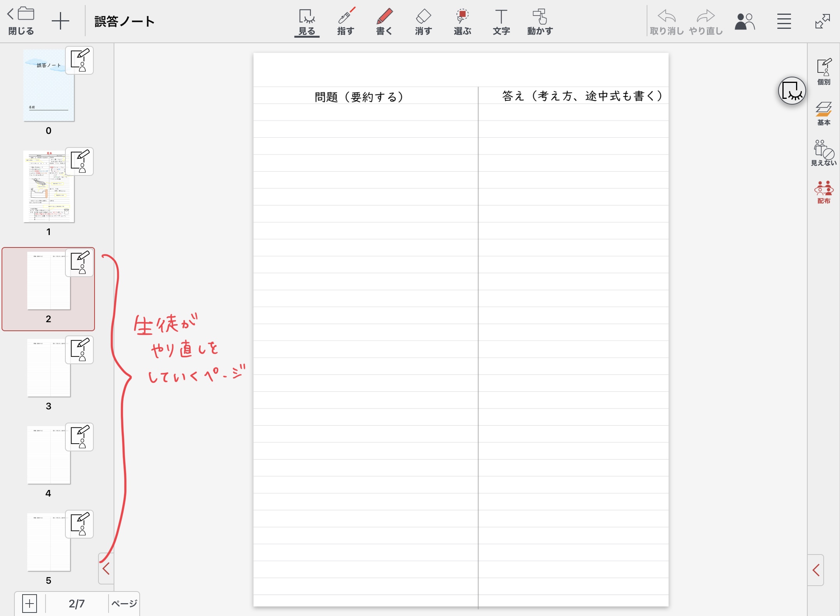The width and height of the screenshot is (840, 616).
Task: Collapse the page thumbnail sidebar
Action: [106, 569]
